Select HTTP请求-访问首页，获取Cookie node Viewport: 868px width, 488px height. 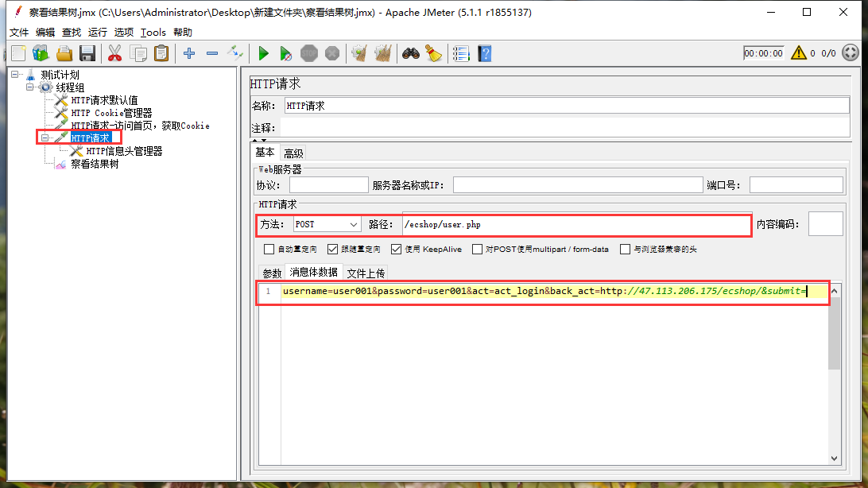coord(140,126)
